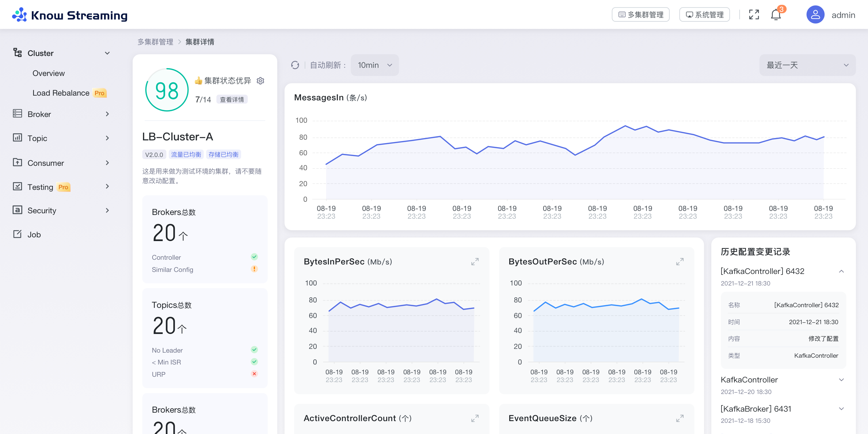The height and width of the screenshot is (434, 868).
Task: Open the 10min auto-refresh dropdown
Action: (x=375, y=65)
